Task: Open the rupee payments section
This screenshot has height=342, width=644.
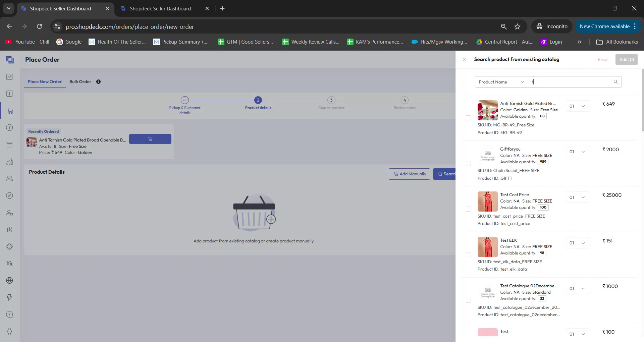Action: click(9, 127)
